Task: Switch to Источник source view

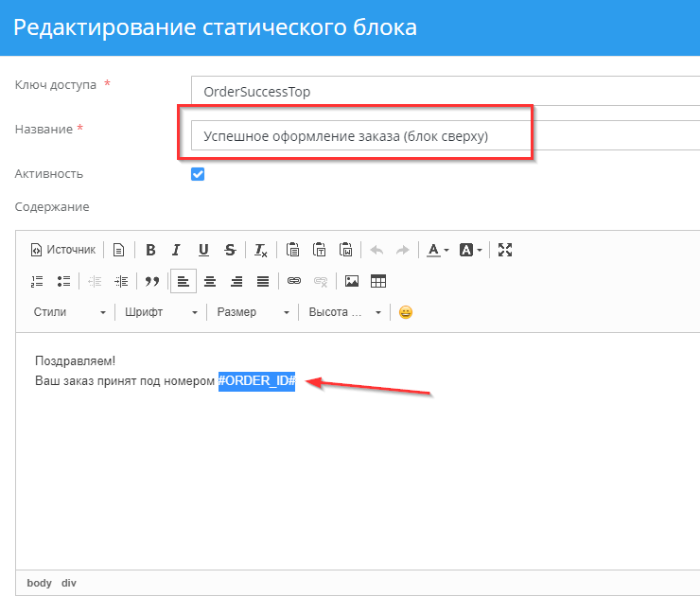Action: click(x=63, y=250)
